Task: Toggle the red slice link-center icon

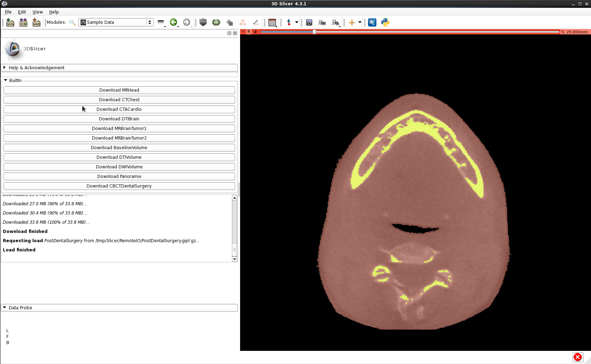Action: click(255, 32)
